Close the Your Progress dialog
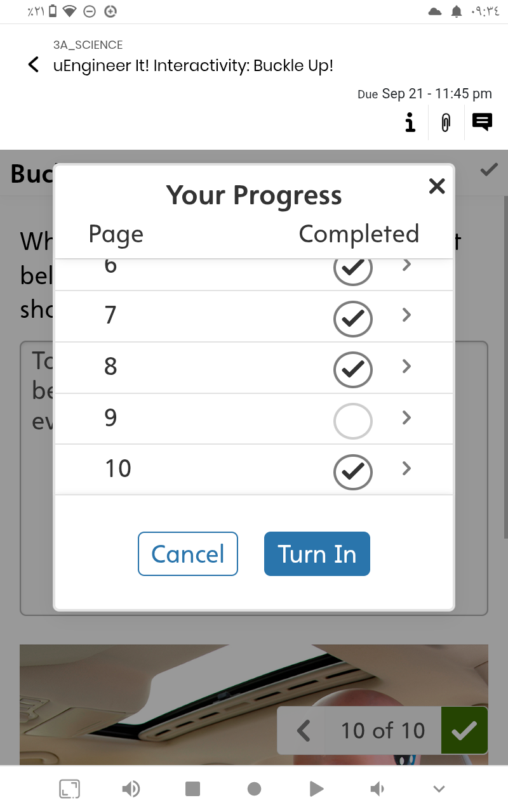 pos(437,186)
